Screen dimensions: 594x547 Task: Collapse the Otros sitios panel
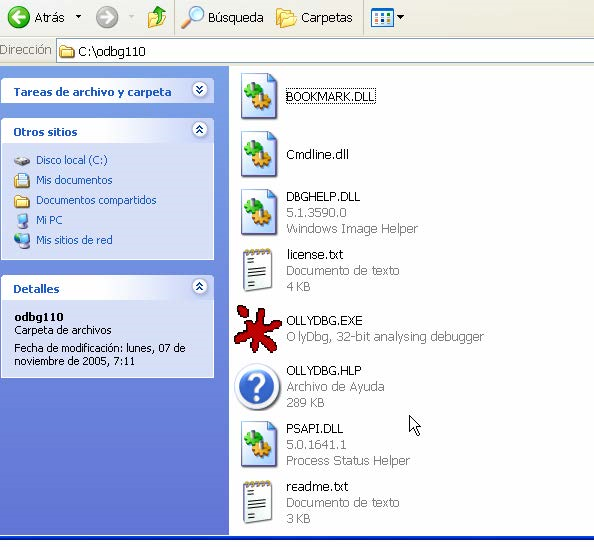(199, 130)
